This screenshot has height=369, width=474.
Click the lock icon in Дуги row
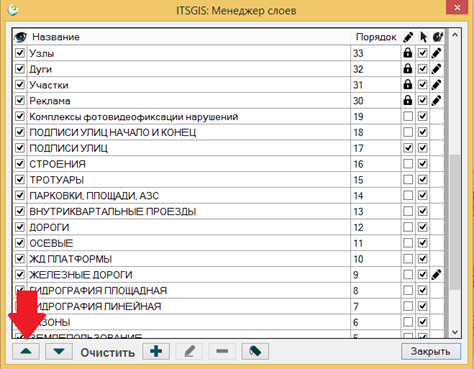408,69
